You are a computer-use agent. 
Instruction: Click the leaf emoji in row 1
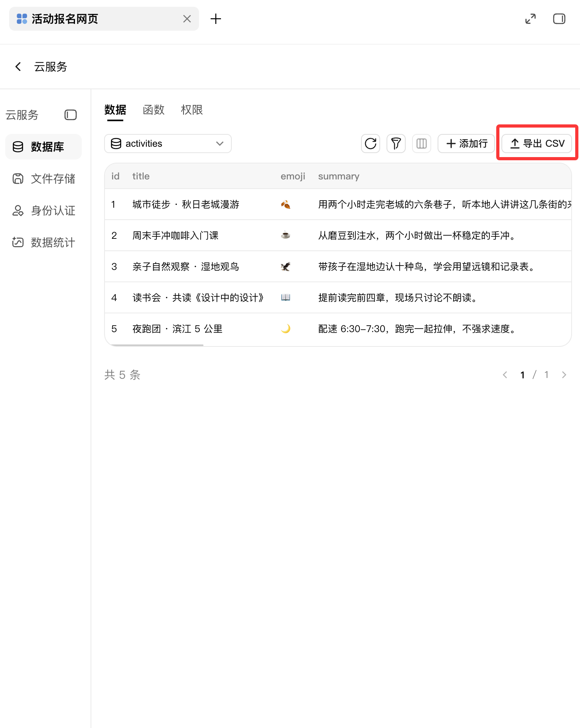(x=286, y=205)
